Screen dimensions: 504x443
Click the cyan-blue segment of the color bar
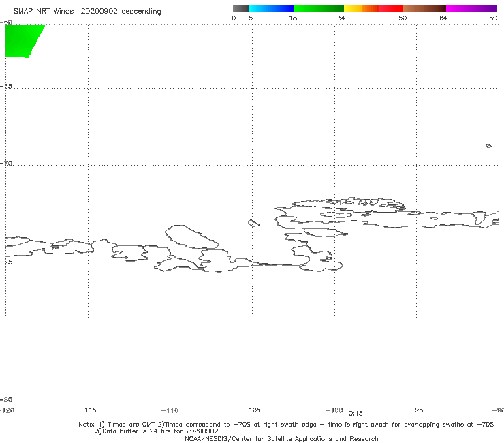(x=272, y=8)
